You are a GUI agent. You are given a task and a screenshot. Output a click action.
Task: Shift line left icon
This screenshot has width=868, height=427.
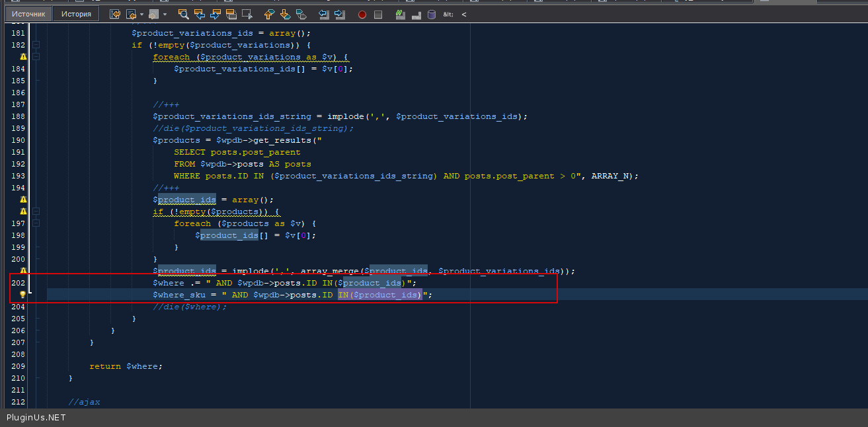tap(323, 14)
